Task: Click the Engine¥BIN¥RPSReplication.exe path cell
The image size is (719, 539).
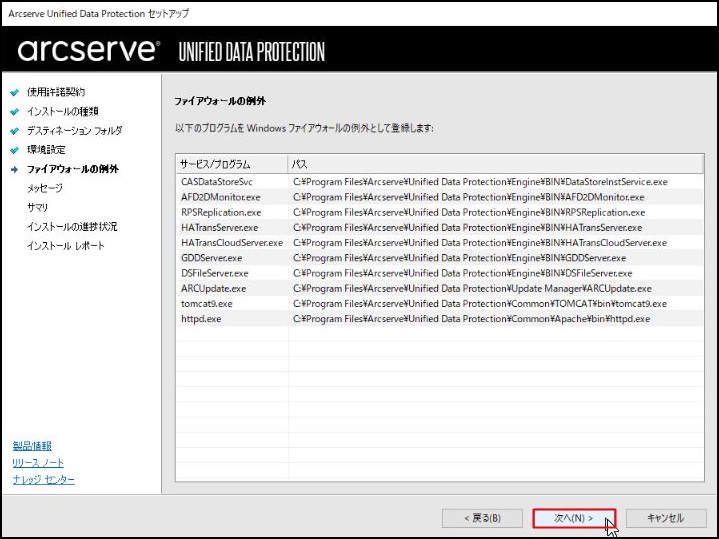Action: (x=469, y=212)
